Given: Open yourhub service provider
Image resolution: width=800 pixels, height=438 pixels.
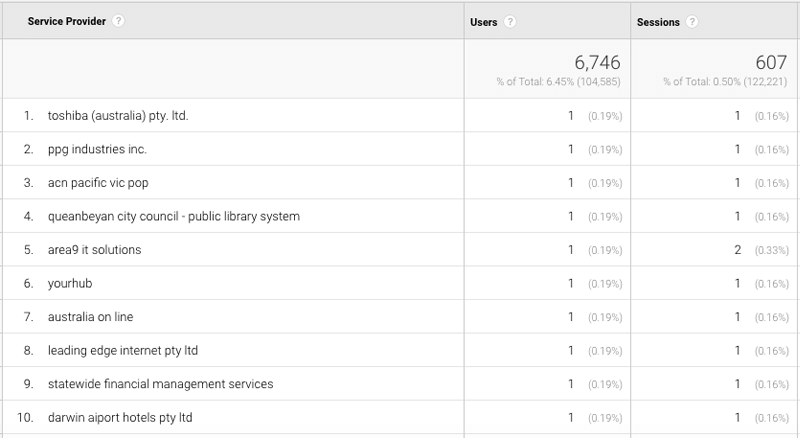Looking at the screenshot, I should click(x=70, y=284).
